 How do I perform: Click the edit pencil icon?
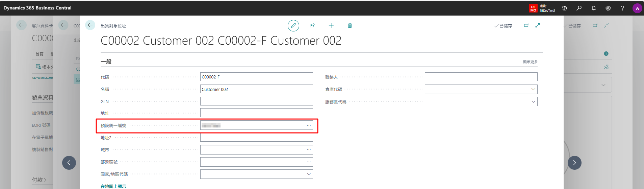[293, 25]
